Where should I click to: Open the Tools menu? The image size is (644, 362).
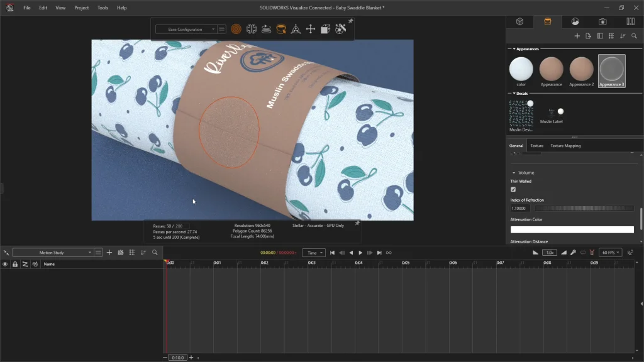103,8
